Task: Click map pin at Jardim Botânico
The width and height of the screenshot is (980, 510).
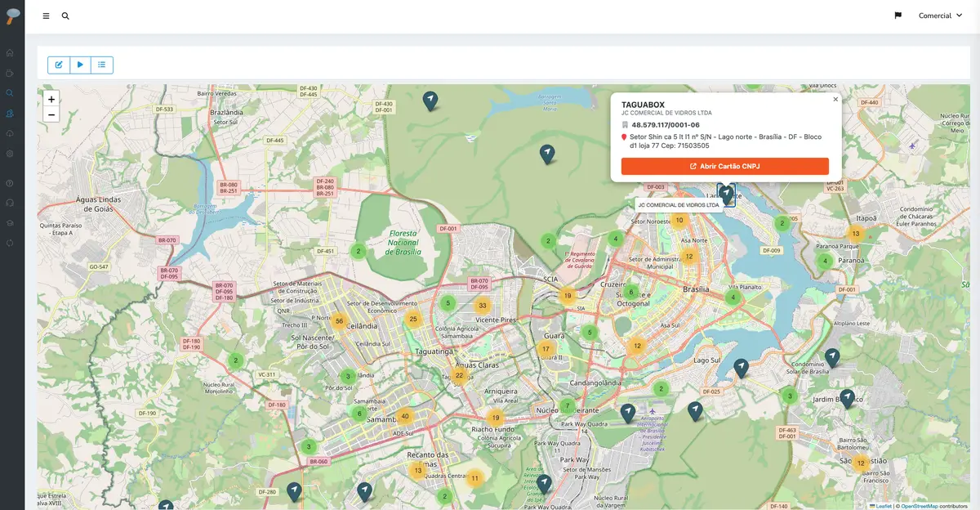Action: [x=847, y=399]
